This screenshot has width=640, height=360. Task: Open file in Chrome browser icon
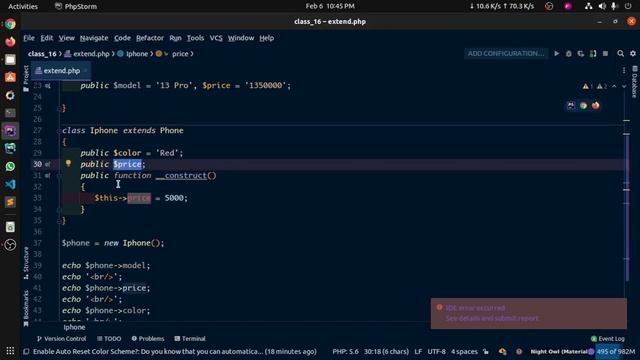tap(583, 106)
